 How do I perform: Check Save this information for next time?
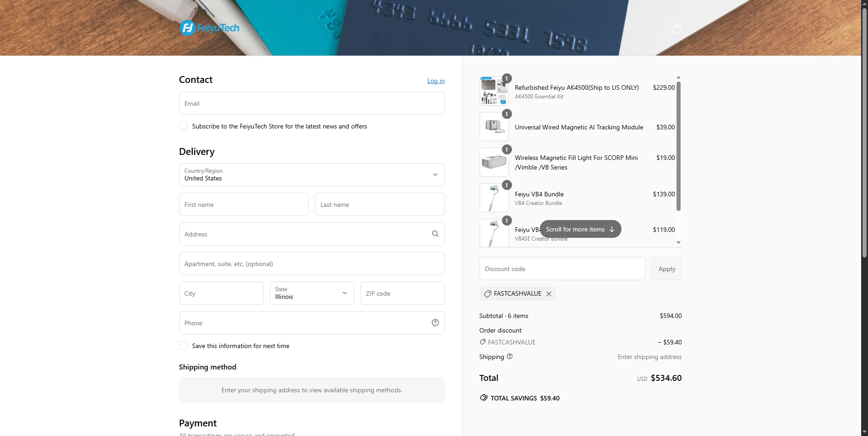[184, 345]
